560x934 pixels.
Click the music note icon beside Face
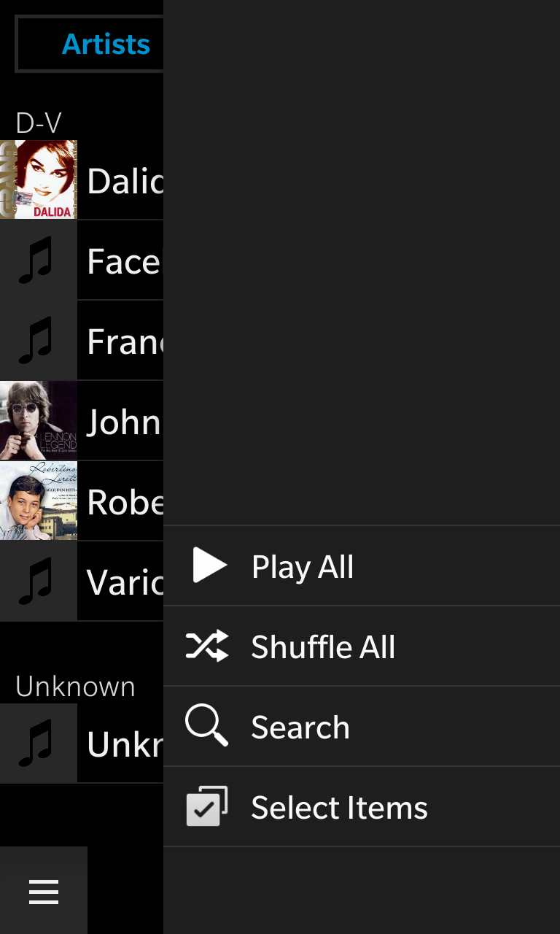tap(38, 260)
